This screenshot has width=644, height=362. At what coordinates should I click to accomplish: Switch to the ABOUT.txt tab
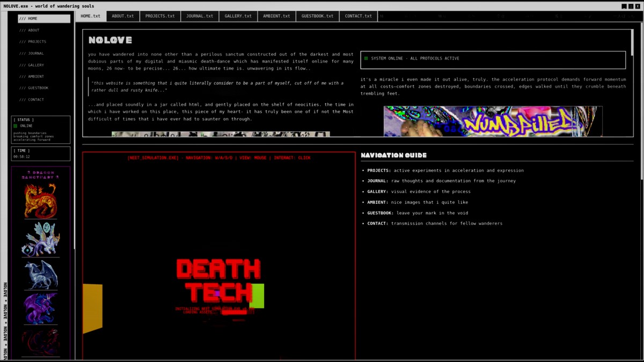tap(123, 16)
